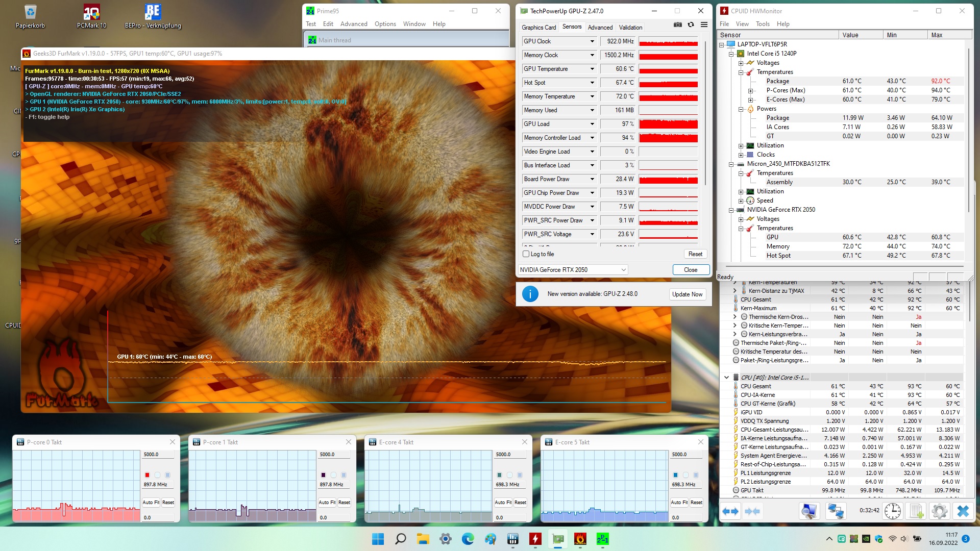Open HWiNFO sensor settings gear icon

[x=939, y=511]
